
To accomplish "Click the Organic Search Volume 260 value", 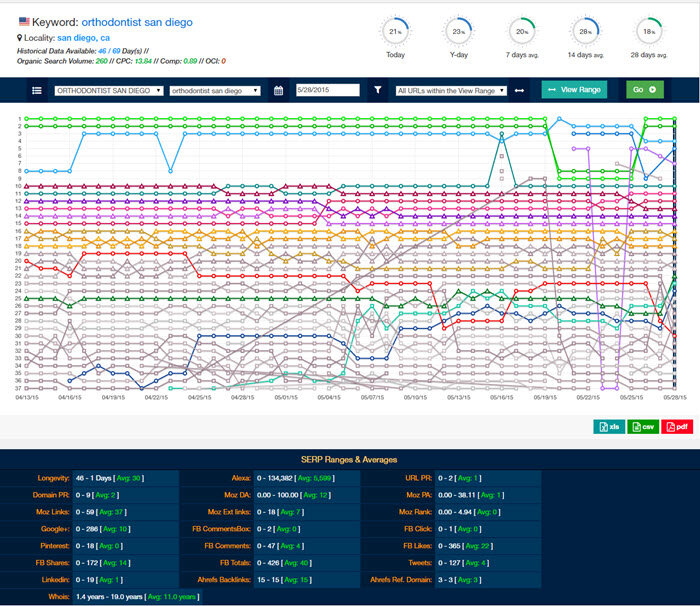I will 102,61.
